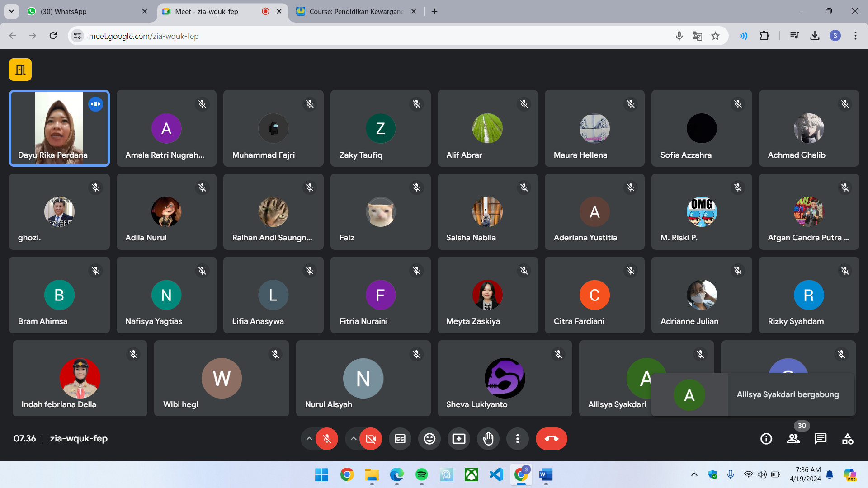Open activities shapes icon
The image size is (868, 488).
point(848,439)
